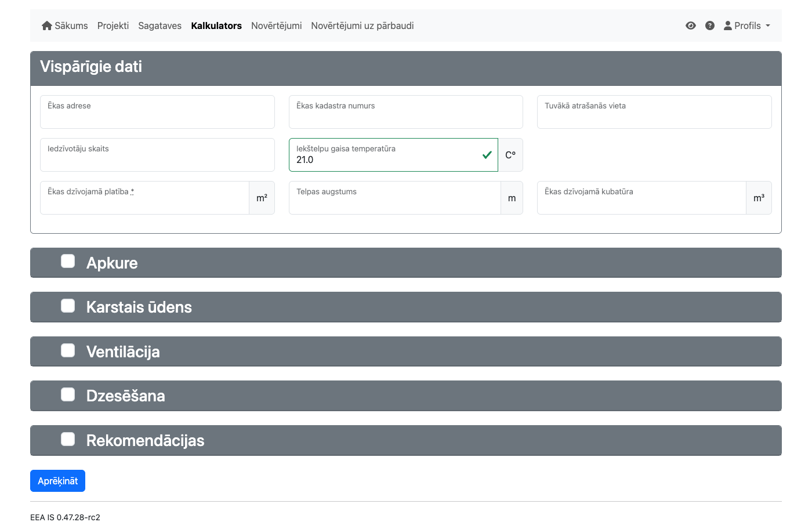Enable the Apkure section checkbox
The image size is (812, 522).
(x=68, y=262)
